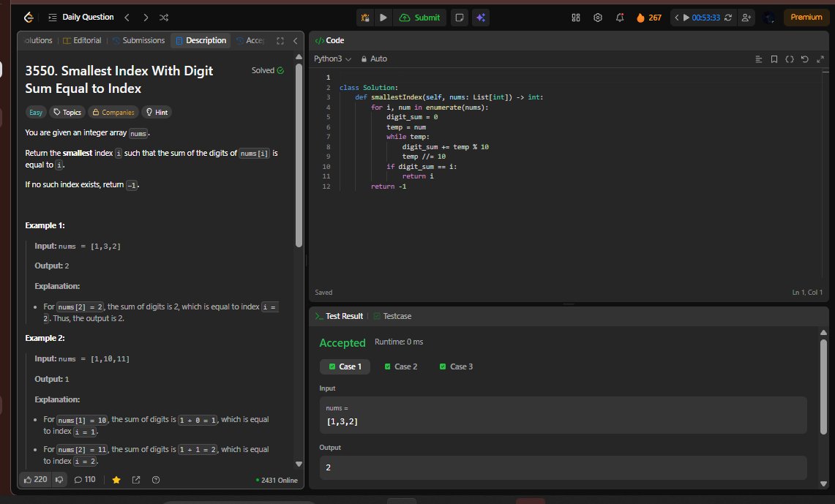Dislike the problem with thumbs down
This screenshot has height=504, width=835.
tap(60, 480)
